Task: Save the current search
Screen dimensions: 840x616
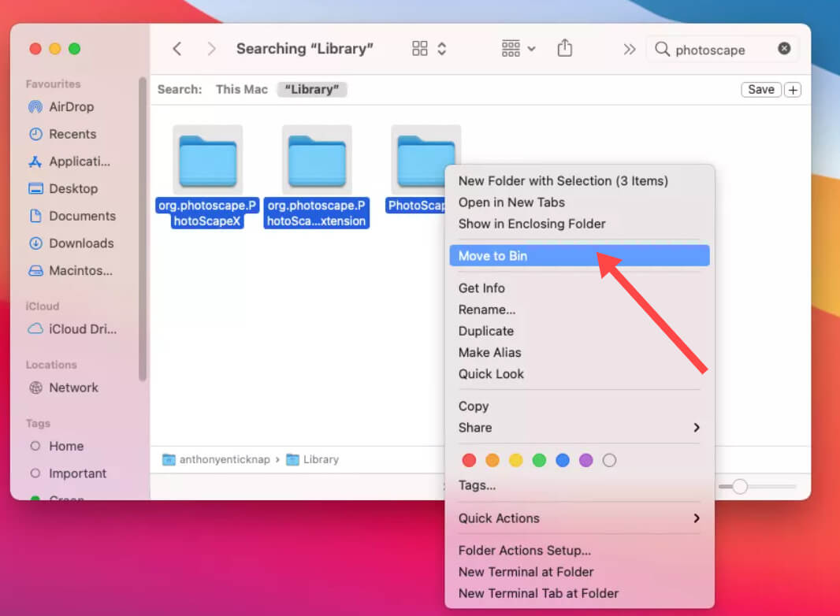Action: [760, 90]
